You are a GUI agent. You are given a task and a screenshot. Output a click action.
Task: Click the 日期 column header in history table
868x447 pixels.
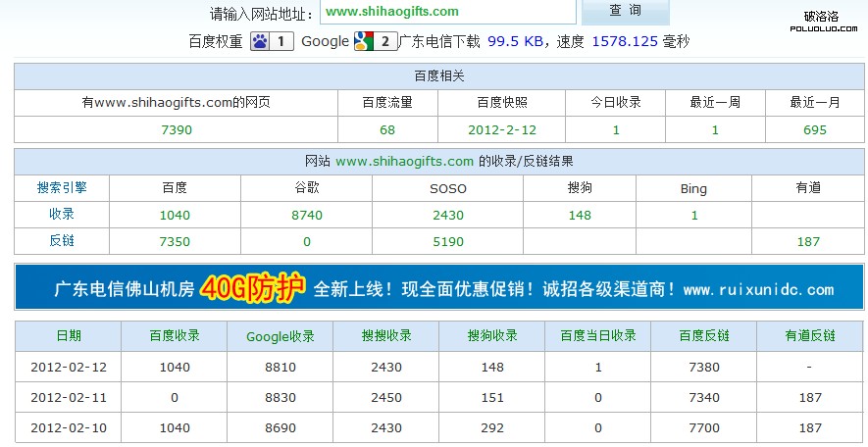[69, 335]
